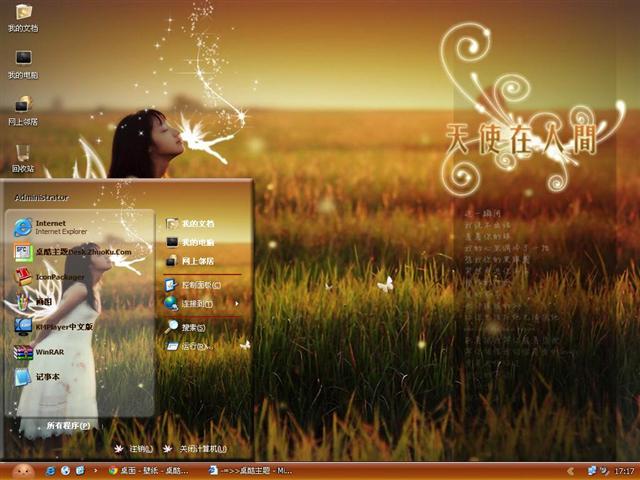This screenshot has width=640, height=480.
Task: Launch IconPackager from the Start menu
Action: tap(49, 277)
